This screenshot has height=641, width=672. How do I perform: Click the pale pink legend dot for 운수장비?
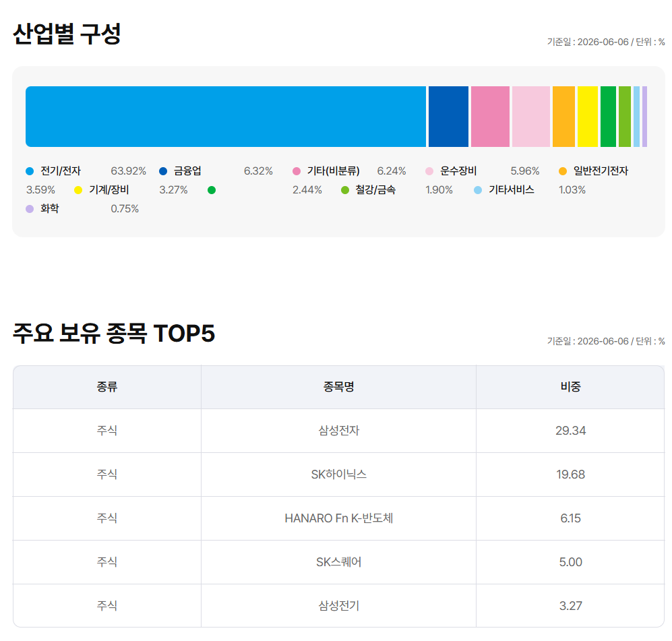(x=429, y=171)
